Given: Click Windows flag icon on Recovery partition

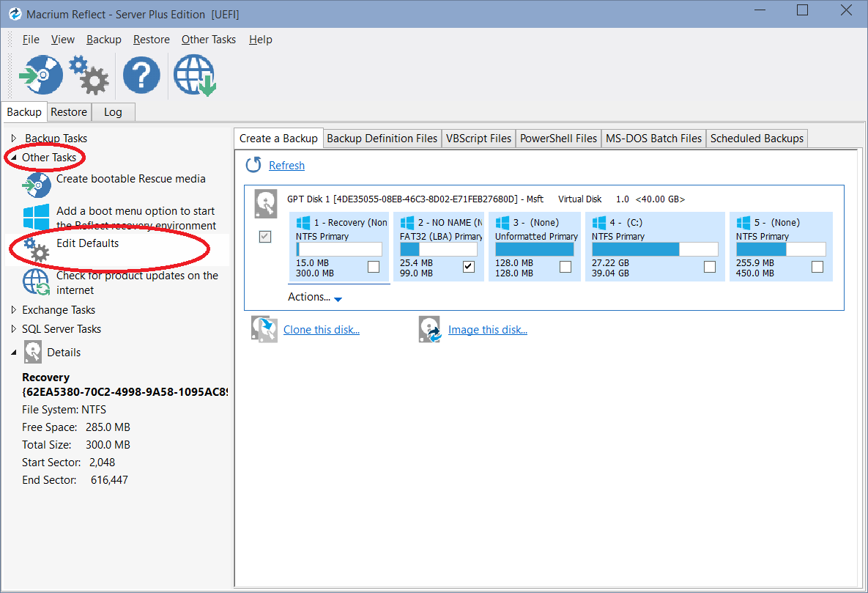Looking at the screenshot, I should (x=303, y=223).
